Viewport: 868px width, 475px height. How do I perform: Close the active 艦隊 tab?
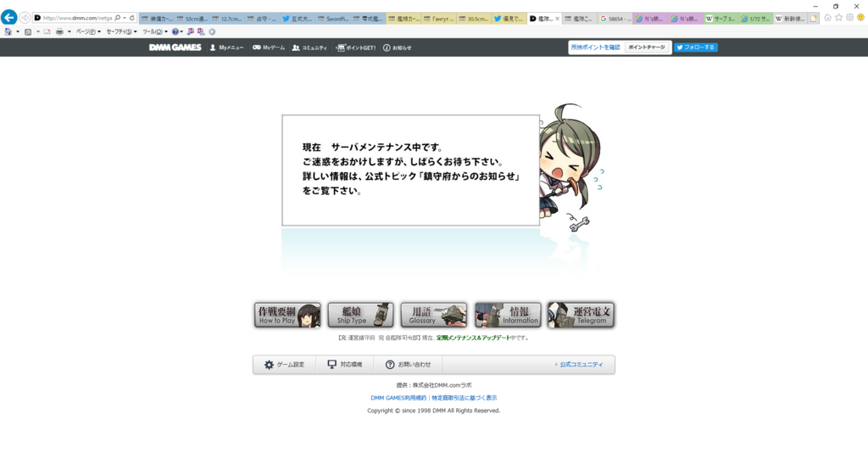557,19
